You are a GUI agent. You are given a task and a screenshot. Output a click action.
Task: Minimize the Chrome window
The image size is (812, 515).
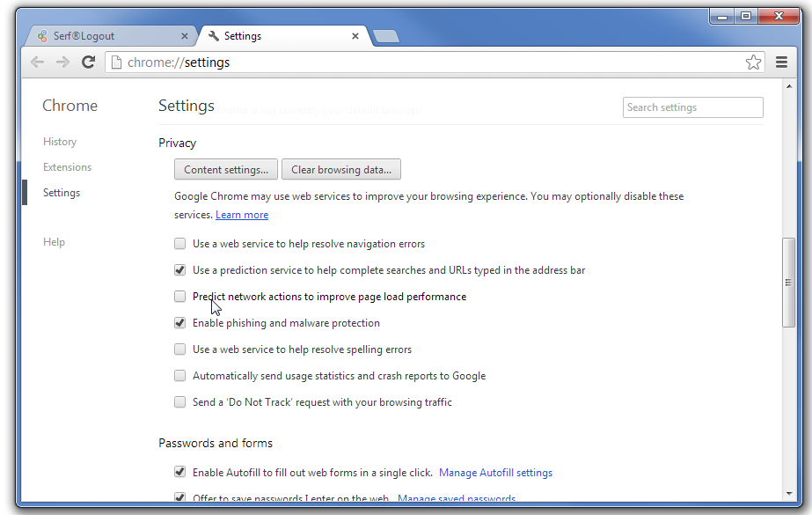click(x=722, y=17)
